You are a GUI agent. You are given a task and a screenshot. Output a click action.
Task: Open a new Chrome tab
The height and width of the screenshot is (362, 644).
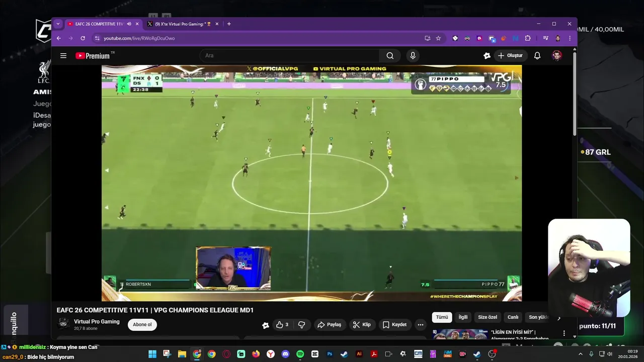click(x=229, y=24)
